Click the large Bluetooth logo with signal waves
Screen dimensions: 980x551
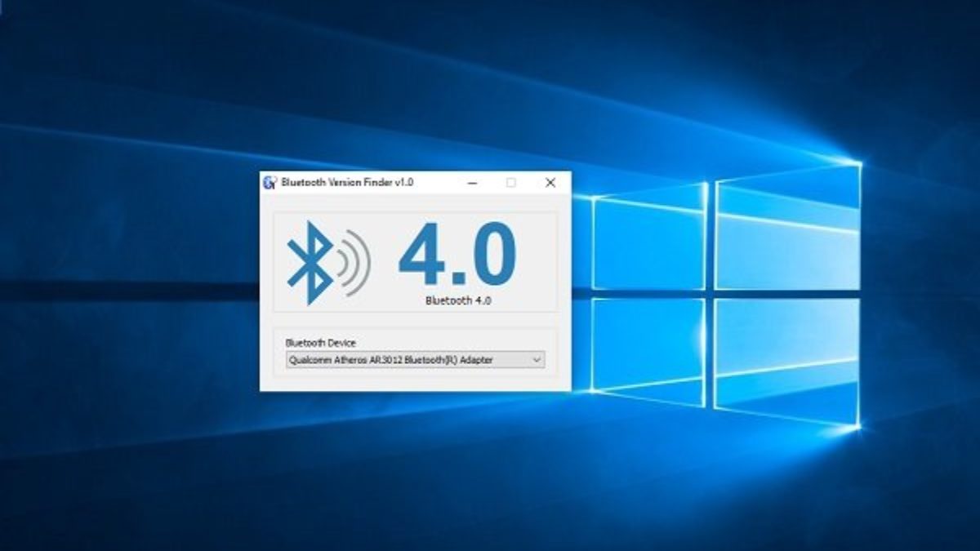click(328, 262)
